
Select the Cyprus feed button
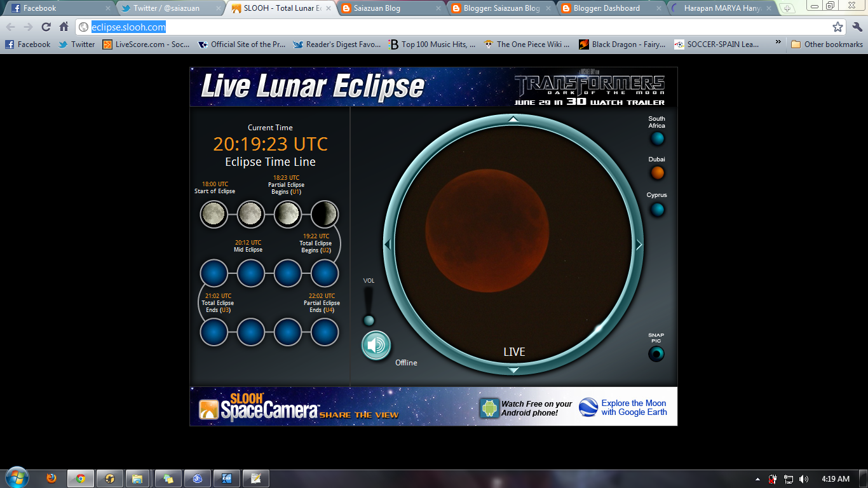tap(657, 209)
